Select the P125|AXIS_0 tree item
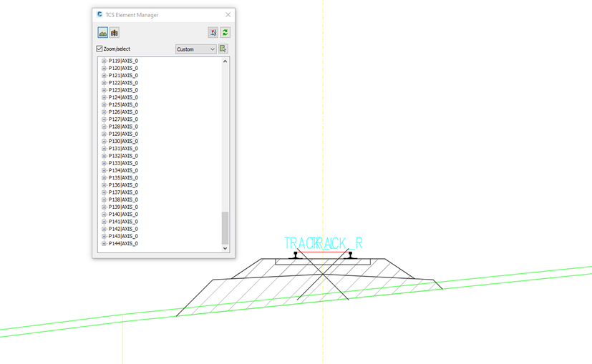The image size is (592, 364). 123,105
